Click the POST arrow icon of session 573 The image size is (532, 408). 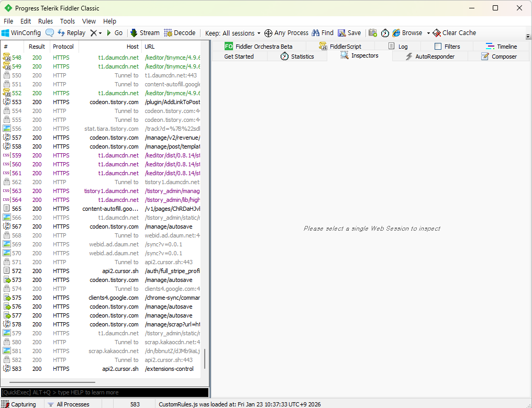tap(7, 279)
